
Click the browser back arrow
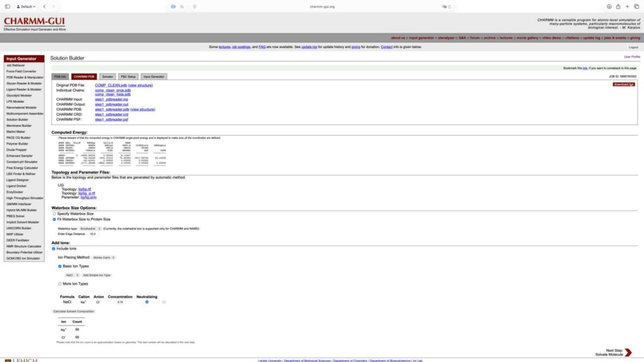click(45, 6)
